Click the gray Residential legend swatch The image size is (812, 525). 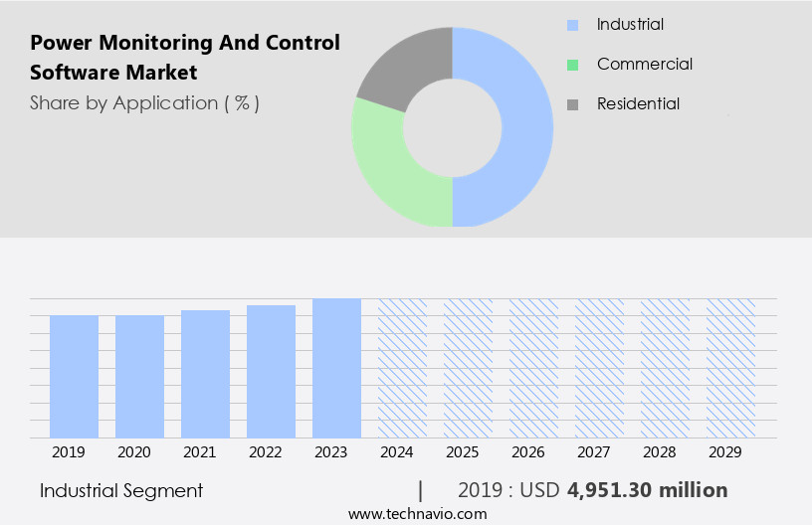572,104
